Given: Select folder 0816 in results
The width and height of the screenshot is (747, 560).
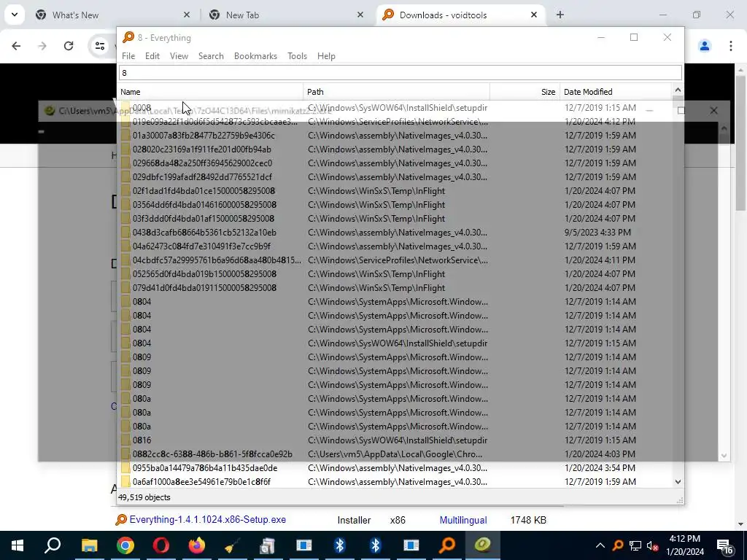Looking at the screenshot, I should (142, 440).
